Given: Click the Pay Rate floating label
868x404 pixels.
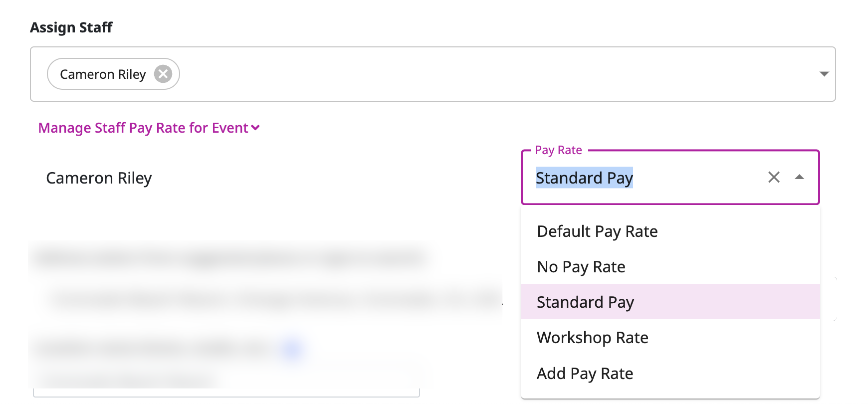Looking at the screenshot, I should point(558,150).
